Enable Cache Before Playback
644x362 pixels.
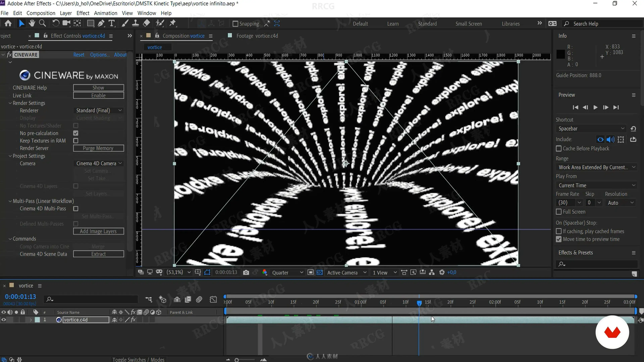click(x=559, y=149)
